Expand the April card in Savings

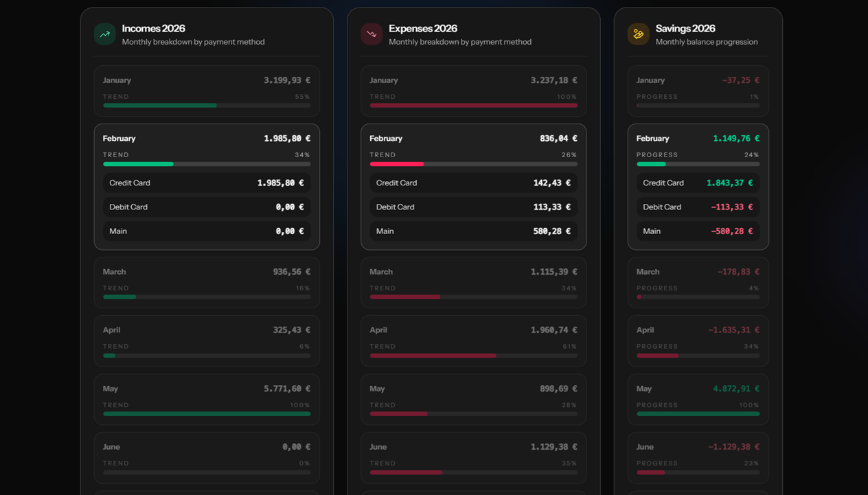click(x=698, y=341)
